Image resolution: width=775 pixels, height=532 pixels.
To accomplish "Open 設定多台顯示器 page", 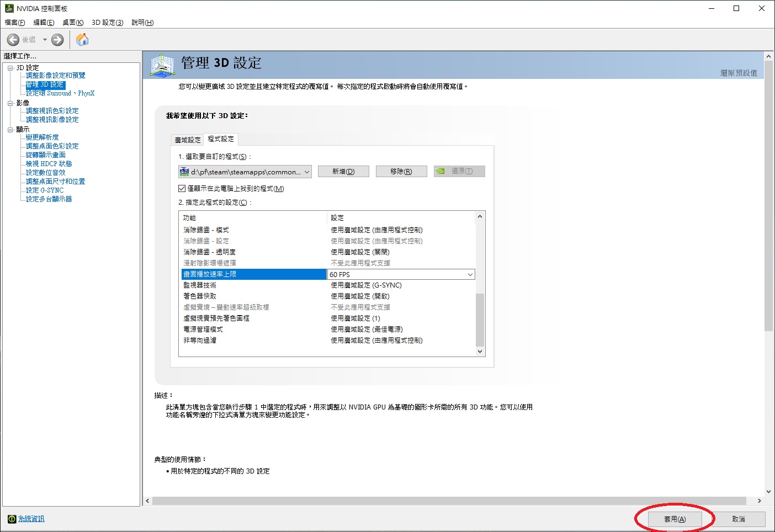I will [49, 199].
